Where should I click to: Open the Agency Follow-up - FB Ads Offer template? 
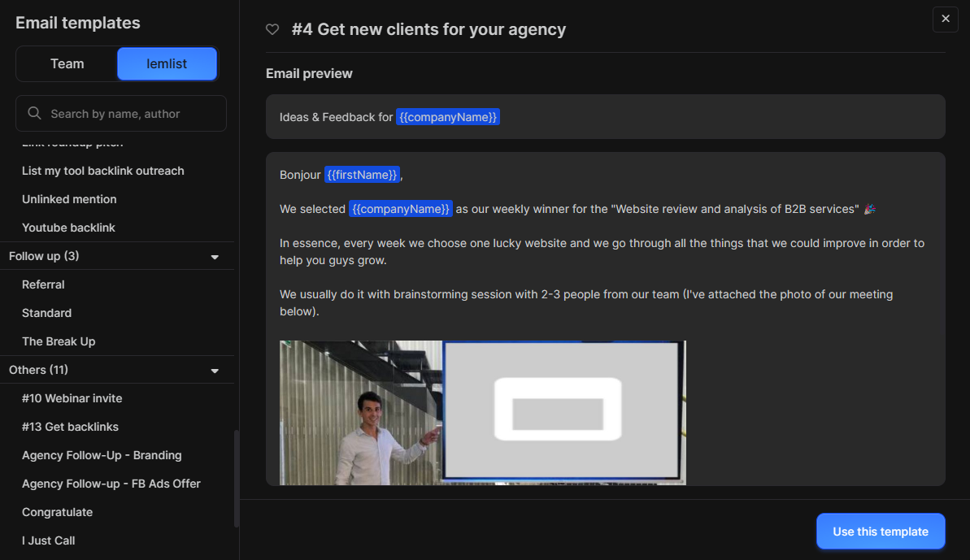pyautogui.click(x=111, y=483)
